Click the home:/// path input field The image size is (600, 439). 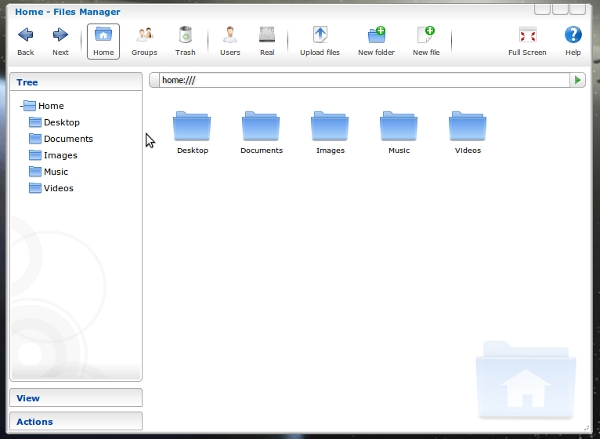(x=364, y=80)
